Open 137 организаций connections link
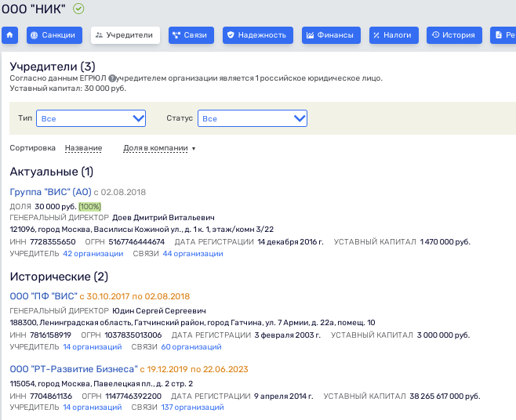 tap(192, 407)
